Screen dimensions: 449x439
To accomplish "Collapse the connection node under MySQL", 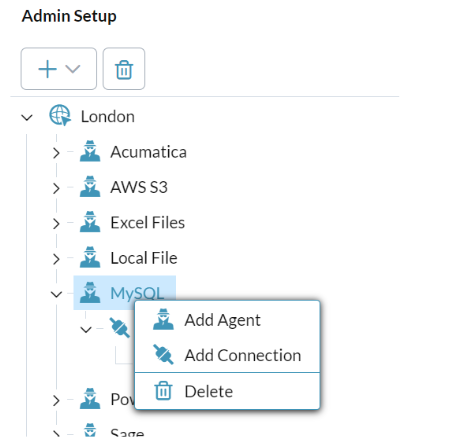I will point(86,330).
